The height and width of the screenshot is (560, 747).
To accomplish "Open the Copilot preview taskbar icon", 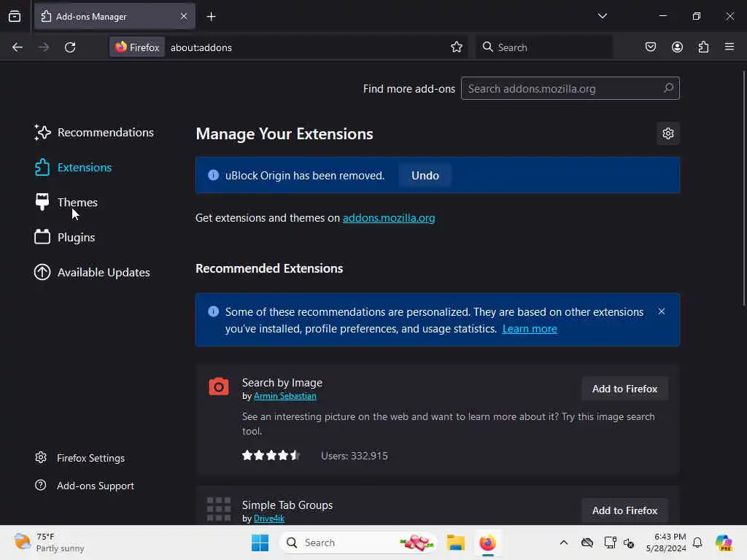I will point(724,542).
